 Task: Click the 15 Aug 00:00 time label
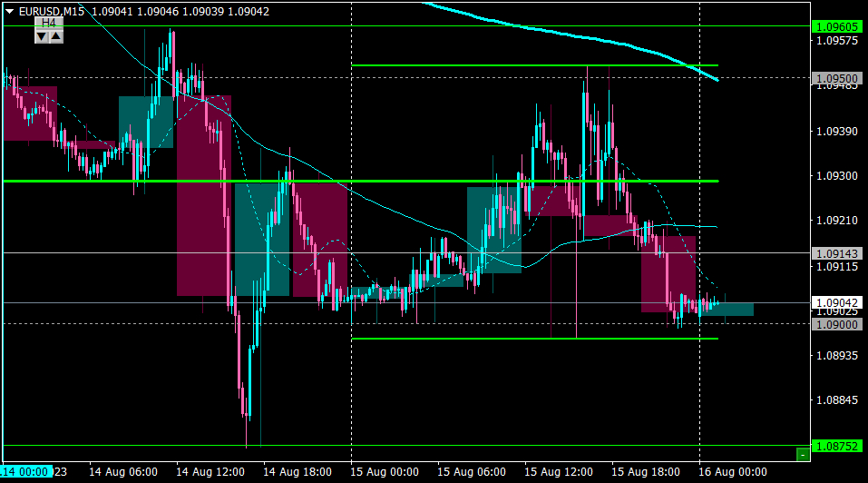pyautogui.click(x=385, y=472)
